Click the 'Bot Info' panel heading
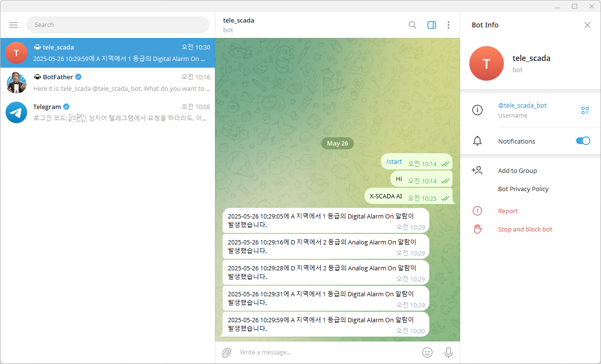 (x=485, y=25)
